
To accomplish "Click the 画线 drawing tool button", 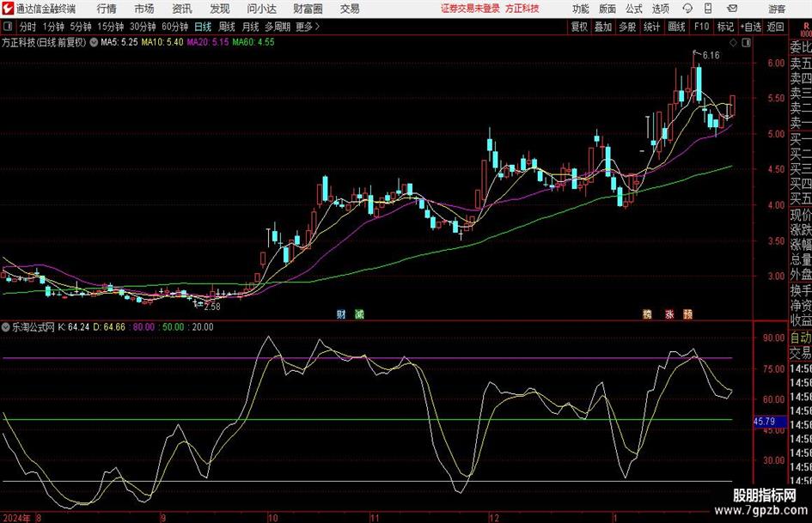I will point(677,27).
